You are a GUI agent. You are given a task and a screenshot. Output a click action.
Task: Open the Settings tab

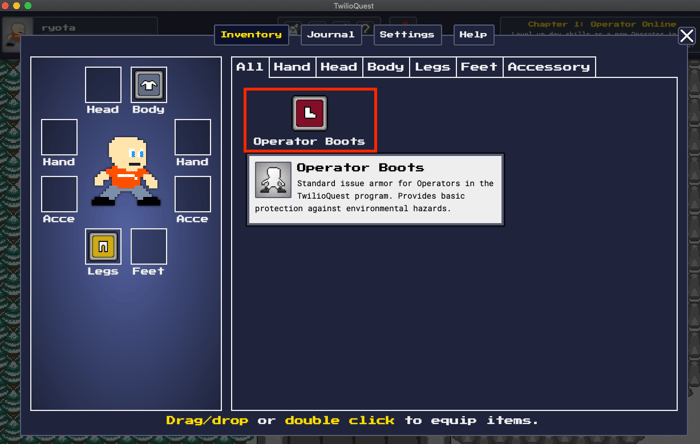point(407,35)
